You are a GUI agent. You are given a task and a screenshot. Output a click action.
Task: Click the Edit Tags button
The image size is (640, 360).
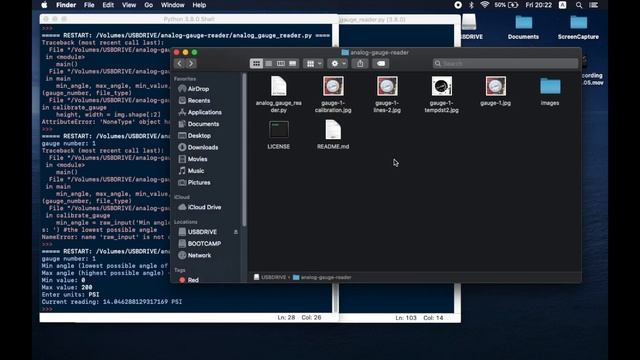pos(381,63)
